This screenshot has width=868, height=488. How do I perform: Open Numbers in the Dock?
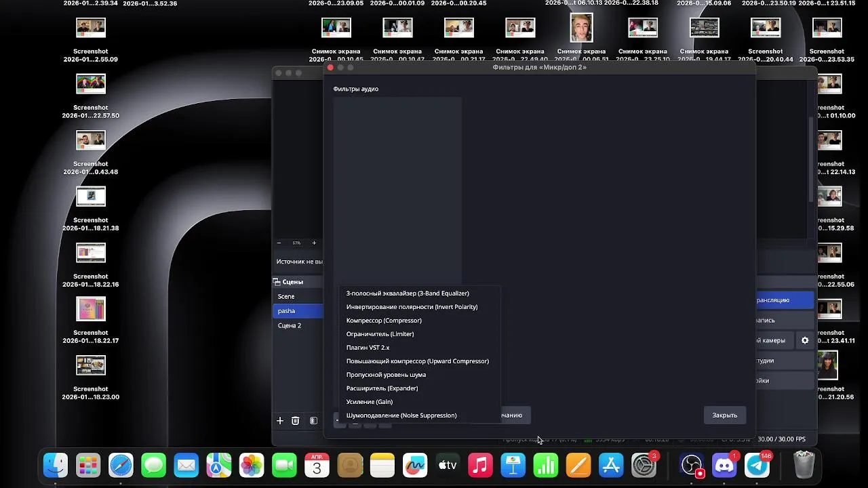pos(546,465)
